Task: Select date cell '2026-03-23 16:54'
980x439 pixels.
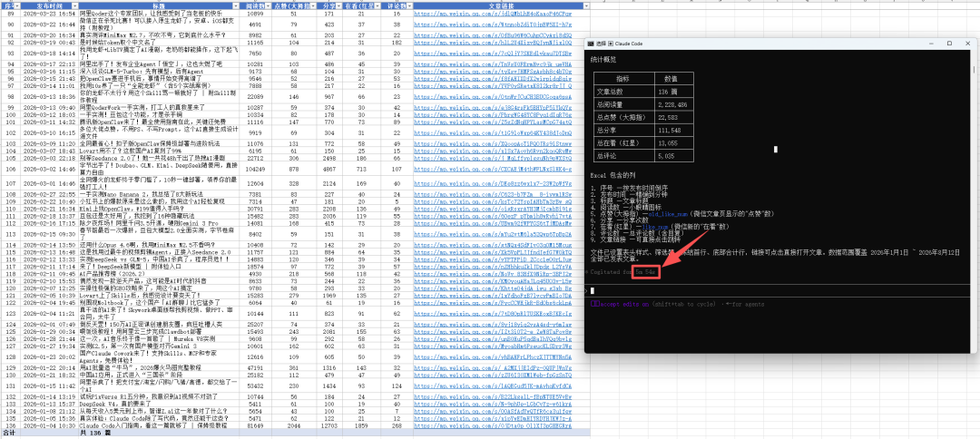Action: click(x=49, y=14)
